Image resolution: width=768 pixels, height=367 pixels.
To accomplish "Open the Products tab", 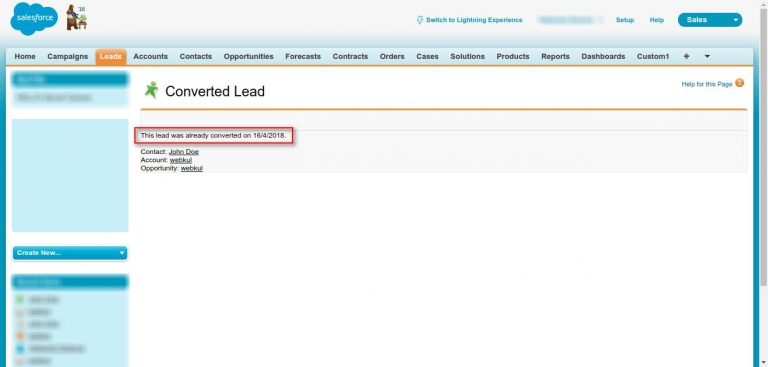I will point(513,56).
